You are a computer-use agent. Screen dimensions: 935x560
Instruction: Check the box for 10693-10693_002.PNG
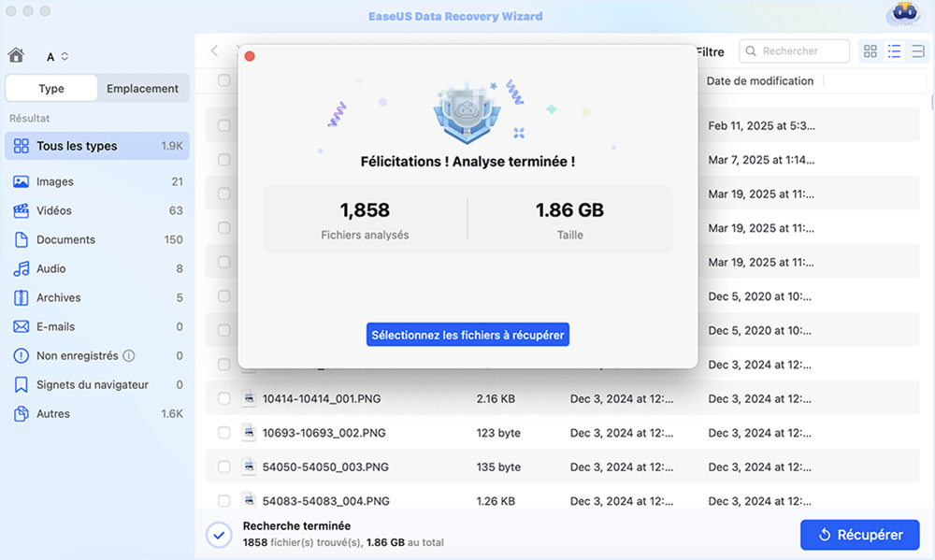(224, 432)
